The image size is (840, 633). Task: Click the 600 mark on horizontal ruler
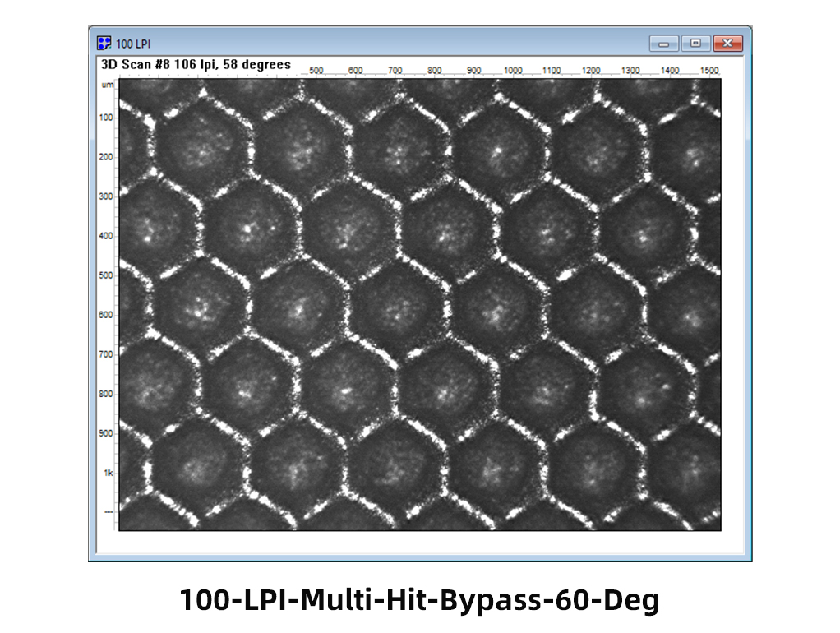(355, 71)
